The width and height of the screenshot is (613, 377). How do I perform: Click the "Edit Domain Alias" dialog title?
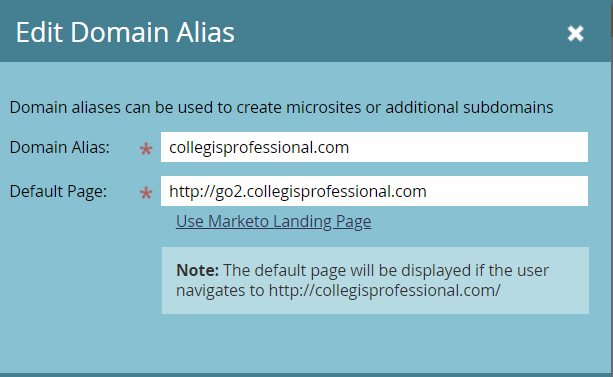(x=125, y=32)
